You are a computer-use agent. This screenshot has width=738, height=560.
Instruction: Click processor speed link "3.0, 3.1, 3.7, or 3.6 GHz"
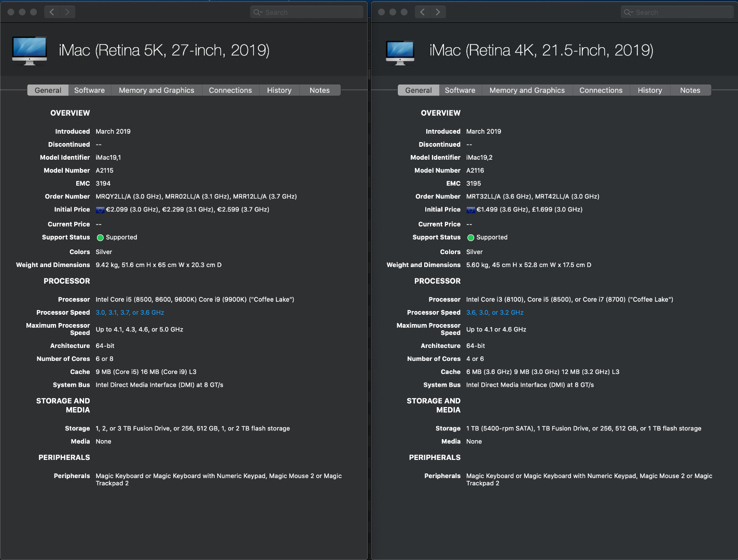pyautogui.click(x=130, y=313)
